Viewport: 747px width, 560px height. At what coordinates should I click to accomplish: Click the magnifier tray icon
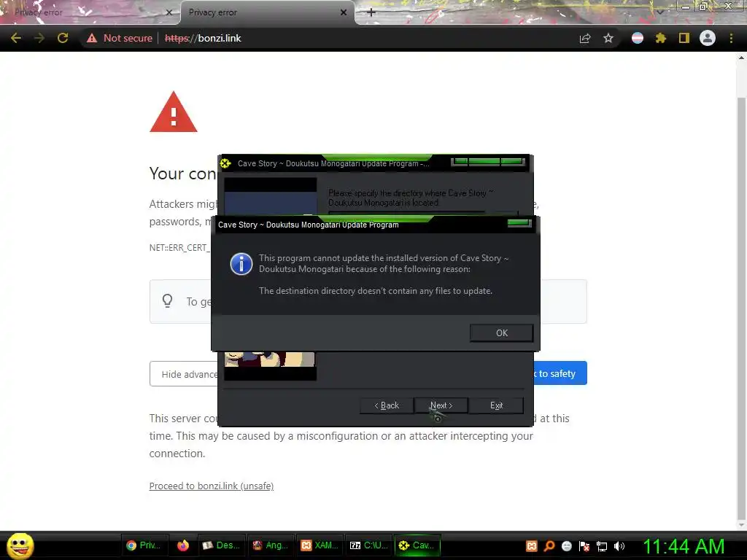click(x=549, y=545)
